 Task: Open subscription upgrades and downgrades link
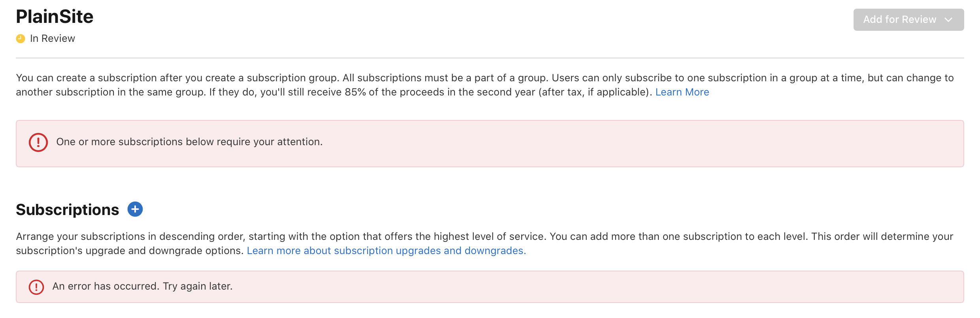386,251
